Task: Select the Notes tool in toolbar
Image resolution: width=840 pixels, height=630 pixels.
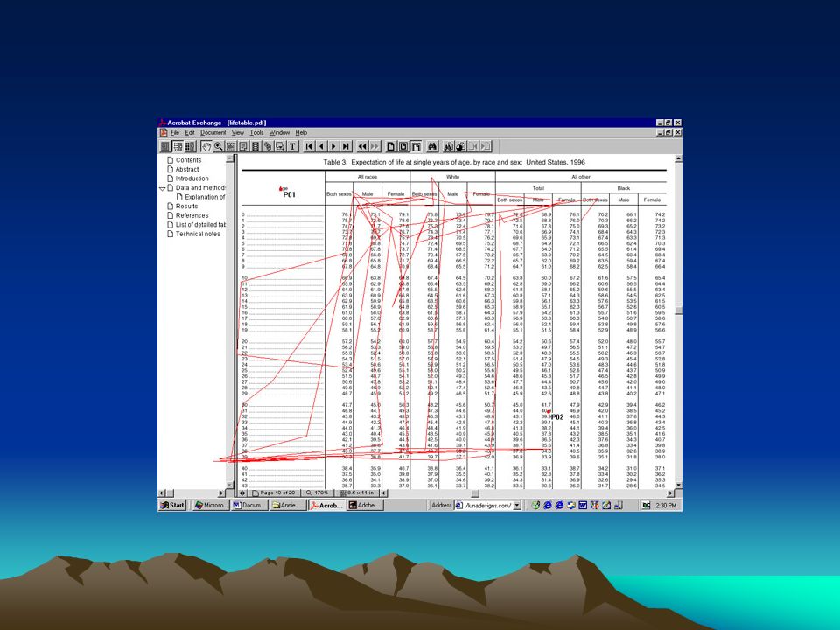Action: (x=242, y=146)
